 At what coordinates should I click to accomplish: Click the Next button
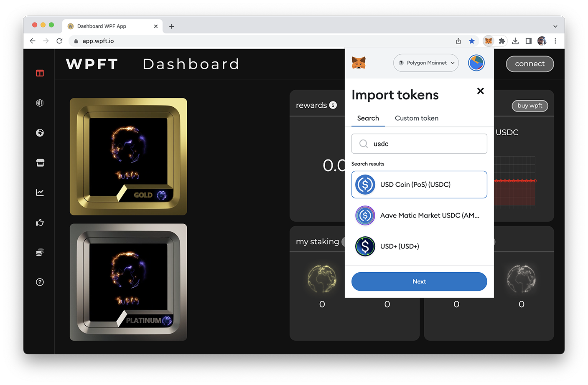point(419,281)
